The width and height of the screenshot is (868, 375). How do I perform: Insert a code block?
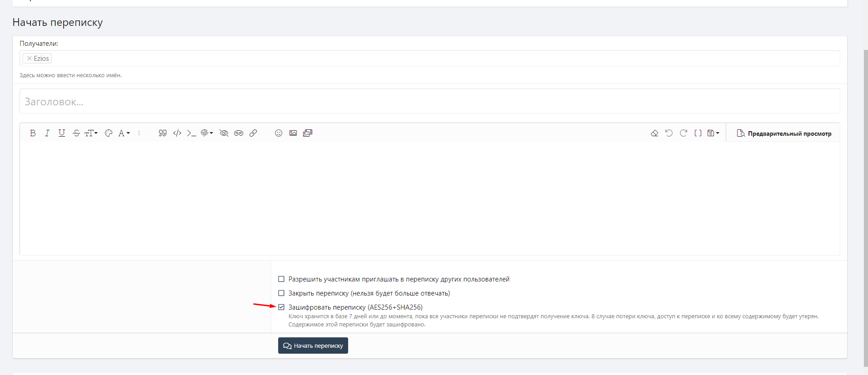coord(177,133)
